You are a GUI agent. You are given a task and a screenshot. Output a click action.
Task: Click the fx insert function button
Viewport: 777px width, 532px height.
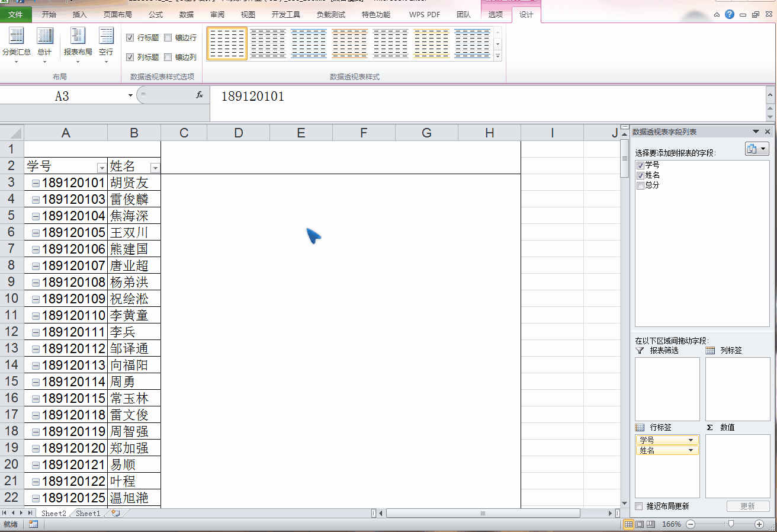coord(200,95)
